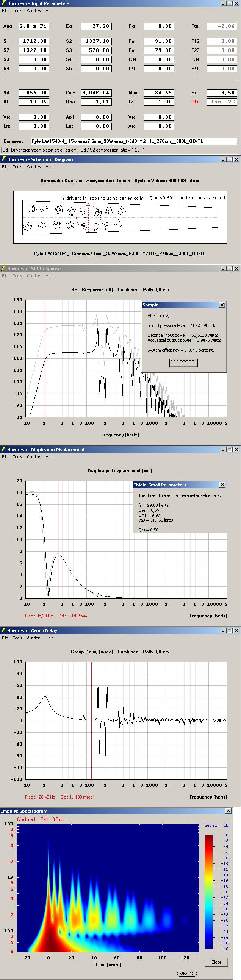Screen dimensions: 241x980
Task: Click OK in the Sample dialog
Action: pos(183,363)
